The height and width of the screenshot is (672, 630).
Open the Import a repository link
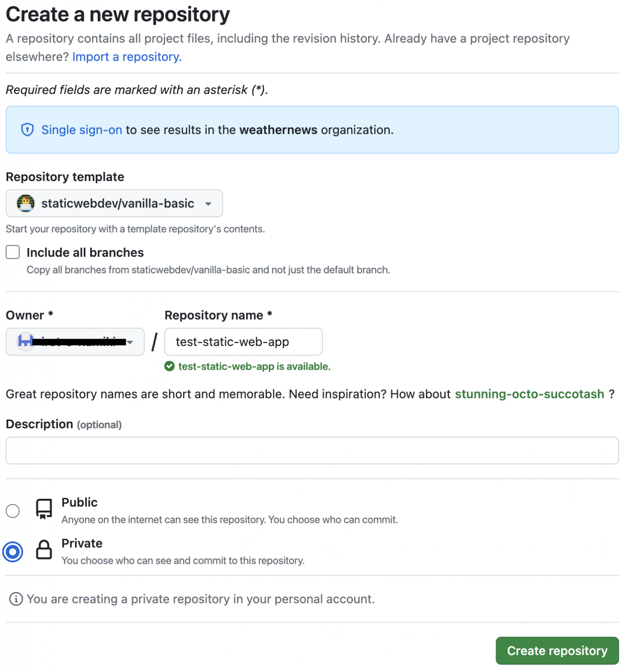point(127,57)
